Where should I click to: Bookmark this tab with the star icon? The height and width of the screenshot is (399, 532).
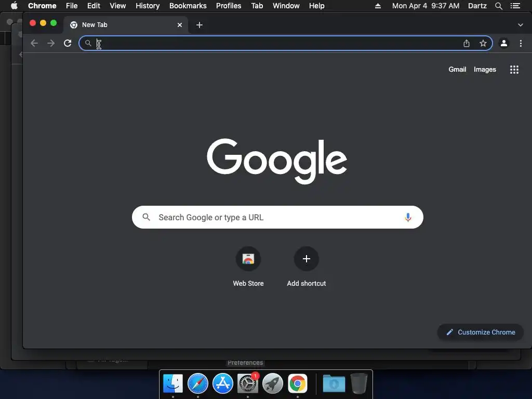pyautogui.click(x=483, y=43)
